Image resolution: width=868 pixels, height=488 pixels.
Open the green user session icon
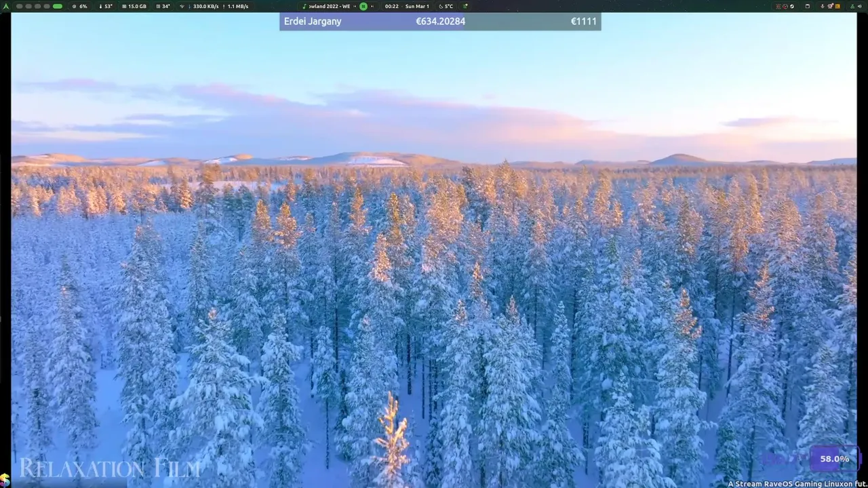point(852,6)
